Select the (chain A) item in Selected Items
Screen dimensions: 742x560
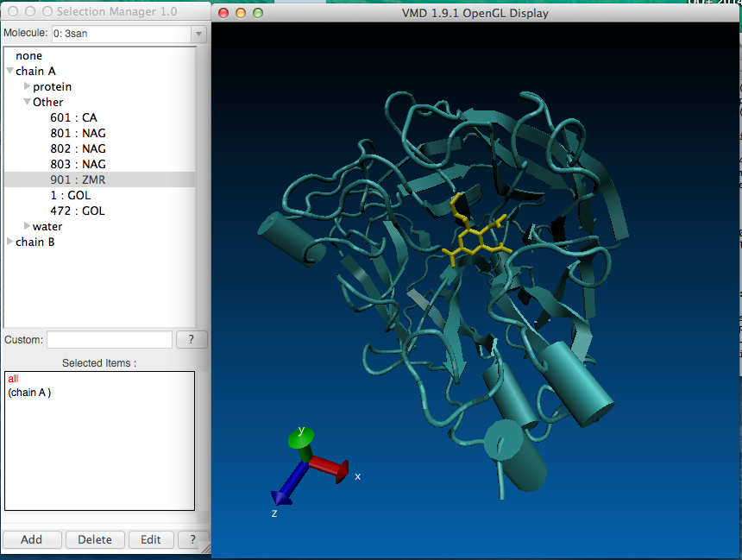click(x=29, y=393)
